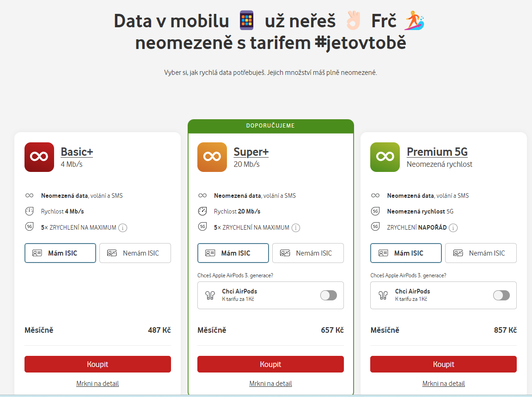Screen dimensions: 532x397
Task: Select Nemám ISIC option for Super+
Action: (308, 253)
